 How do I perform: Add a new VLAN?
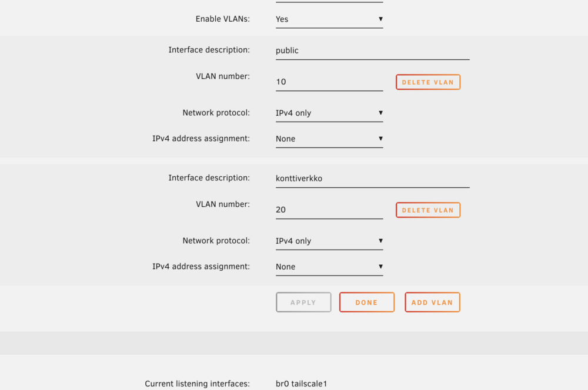coord(432,302)
